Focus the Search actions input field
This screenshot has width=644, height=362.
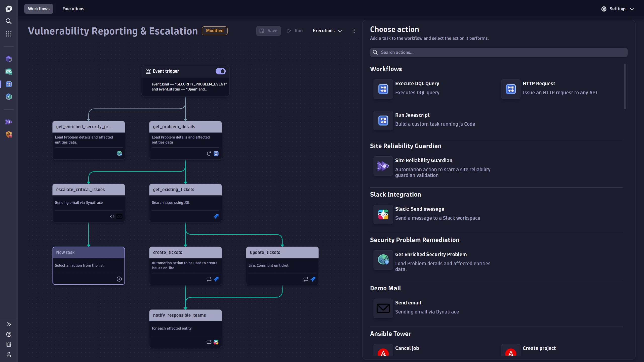point(498,52)
